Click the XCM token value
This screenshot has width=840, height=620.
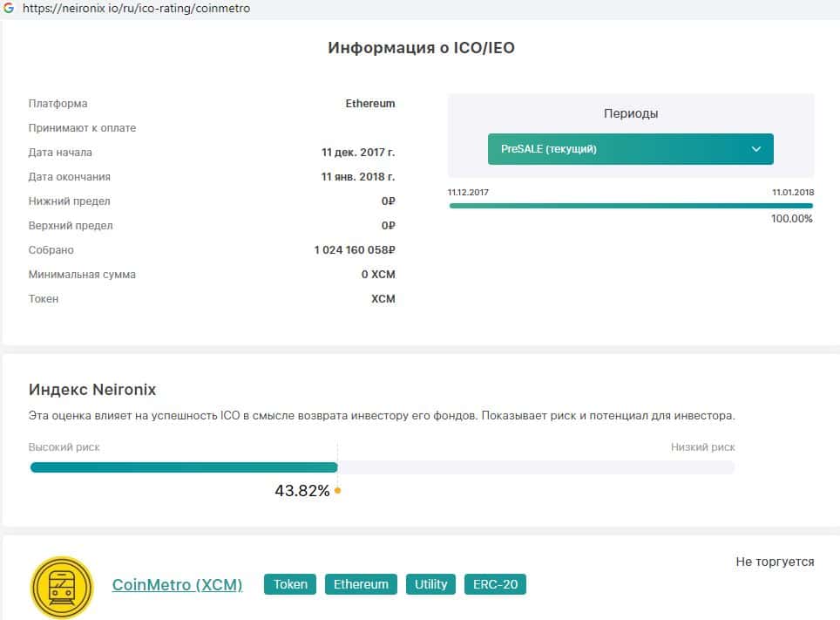click(383, 299)
